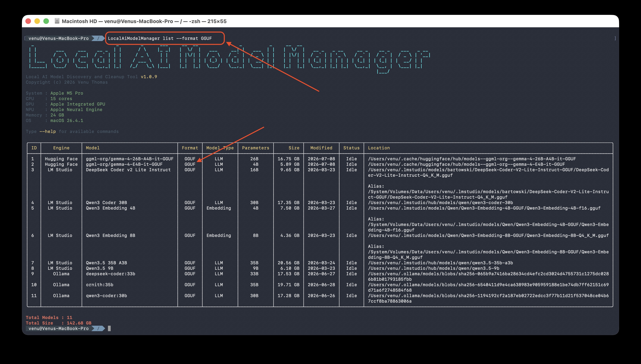Click the Memory value '24 GB'
Viewport: 641px width, 364px height.
click(57, 115)
